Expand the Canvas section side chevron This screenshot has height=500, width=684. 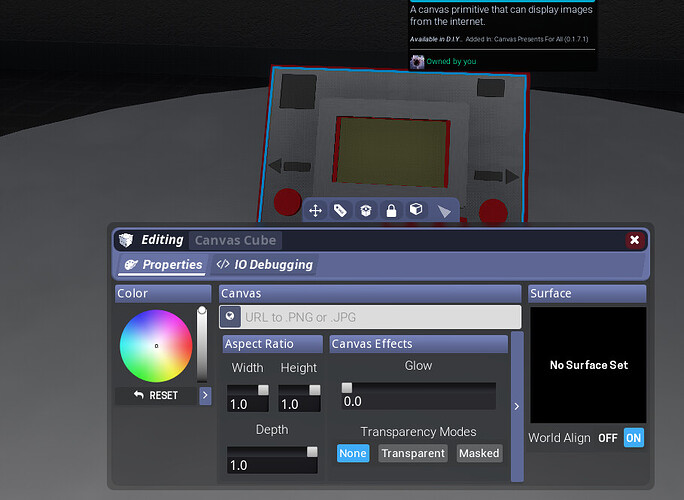click(x=517, y=406)
